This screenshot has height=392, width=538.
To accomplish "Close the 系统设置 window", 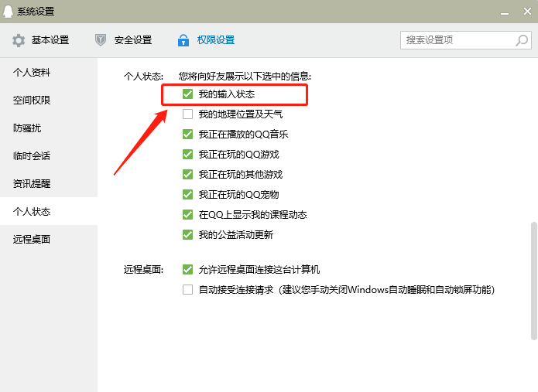I will [527, 12].
